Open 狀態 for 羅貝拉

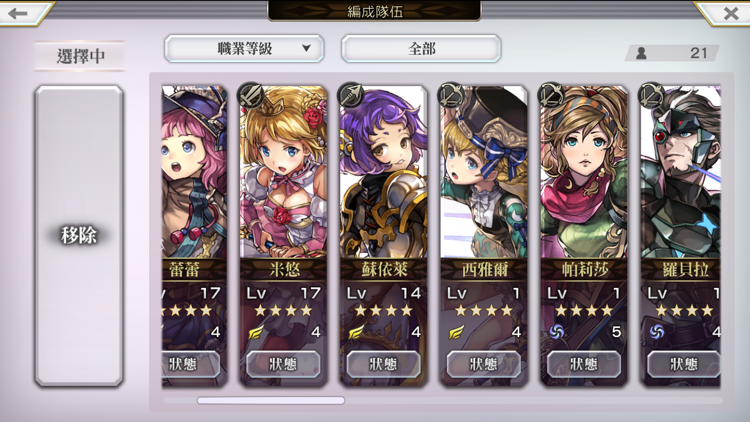tap(684, 365)
